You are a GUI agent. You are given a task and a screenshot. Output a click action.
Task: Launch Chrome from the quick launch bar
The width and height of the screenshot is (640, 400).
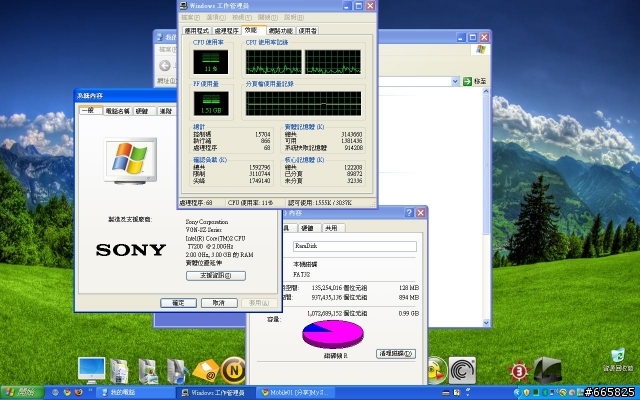tap(67, 393)
